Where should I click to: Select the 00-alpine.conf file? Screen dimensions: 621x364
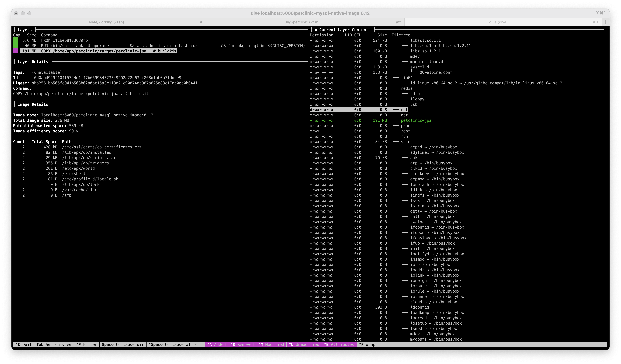[436, 72]
